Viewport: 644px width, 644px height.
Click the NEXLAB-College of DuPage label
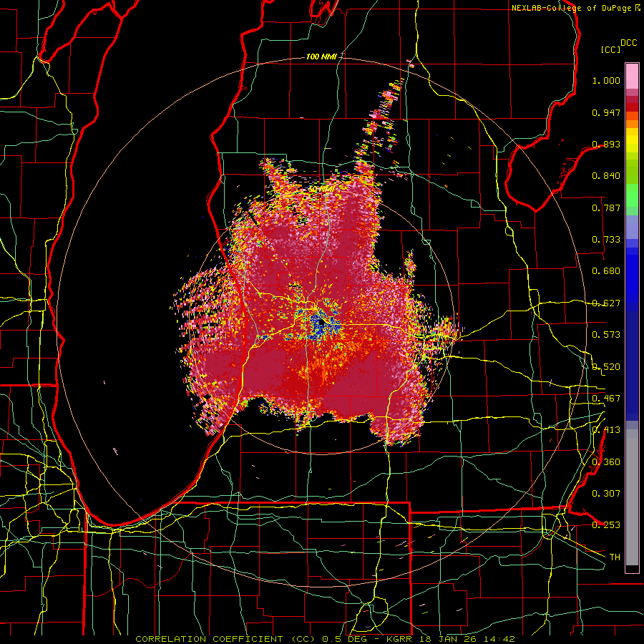[x=575, y=8]
